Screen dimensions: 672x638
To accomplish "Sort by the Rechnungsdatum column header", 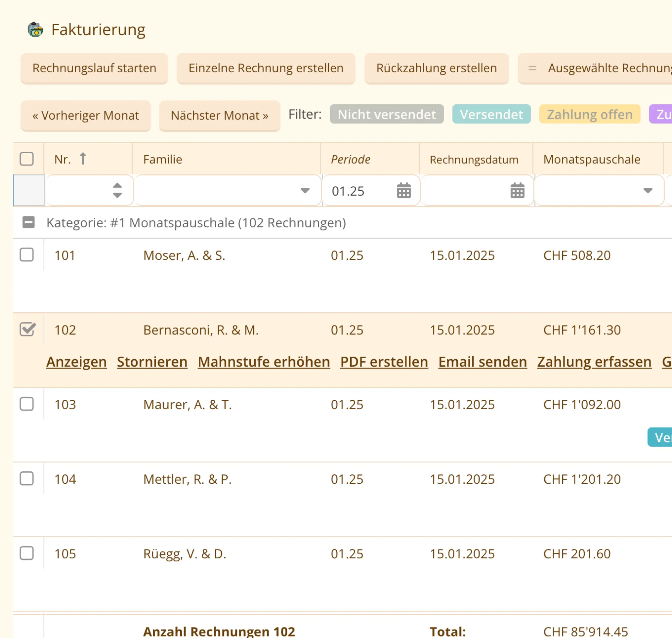I will (474, 159).
